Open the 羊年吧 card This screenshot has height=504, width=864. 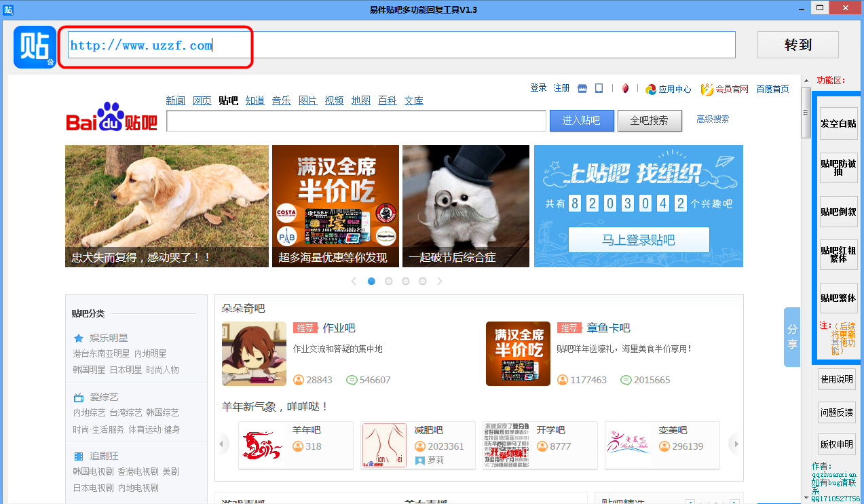tap(296, 445)
